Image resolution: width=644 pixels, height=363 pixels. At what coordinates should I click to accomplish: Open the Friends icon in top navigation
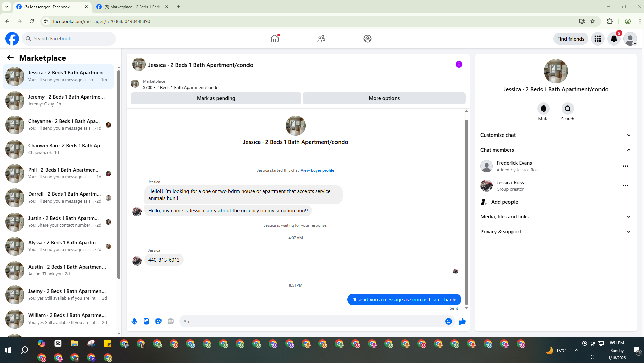(321, 39)
